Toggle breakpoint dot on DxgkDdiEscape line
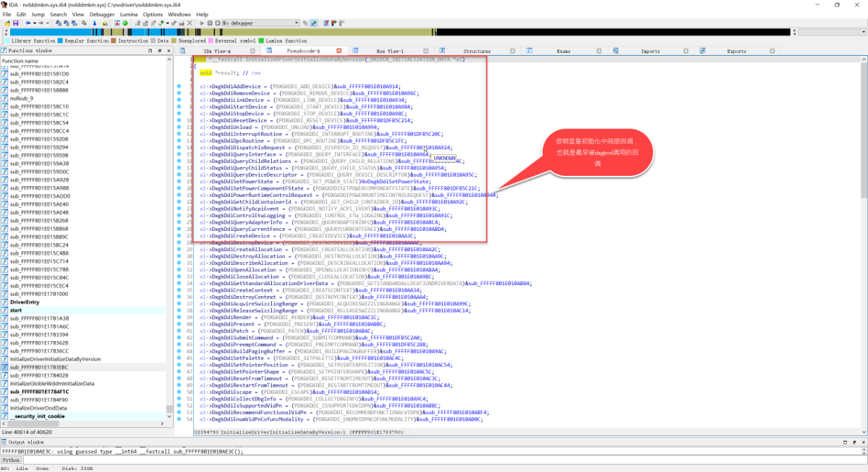 point(179,392)
